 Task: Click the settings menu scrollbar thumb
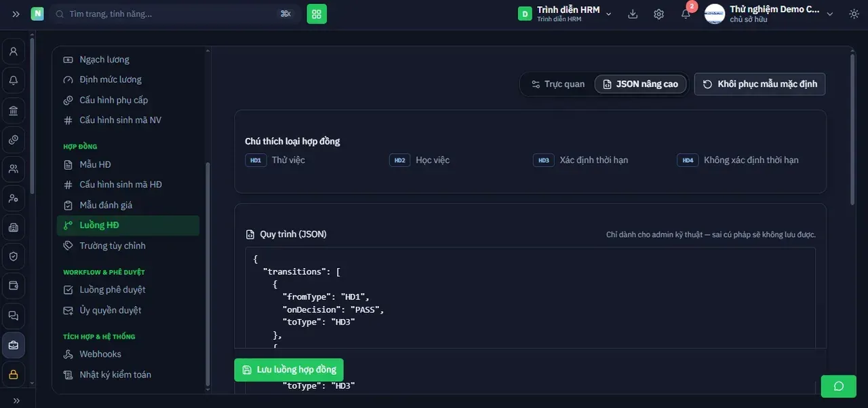tap(208, 275)
